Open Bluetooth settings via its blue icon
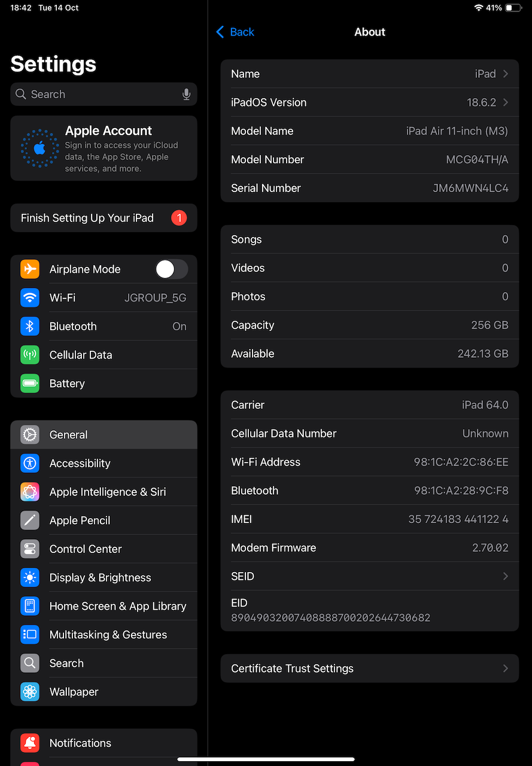This screenshot has height=766, width=532. pyautogui.click(x=30, y=326)
